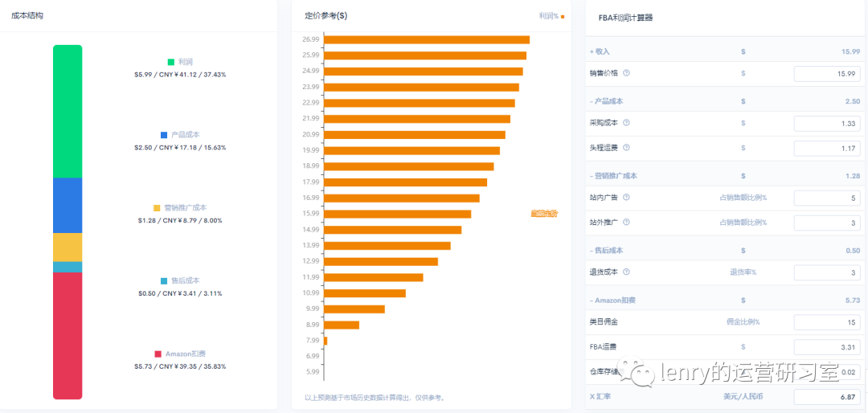
Task: Click help icon next to 头程运费
Action: pyautogui.click(x=627, y=148)
